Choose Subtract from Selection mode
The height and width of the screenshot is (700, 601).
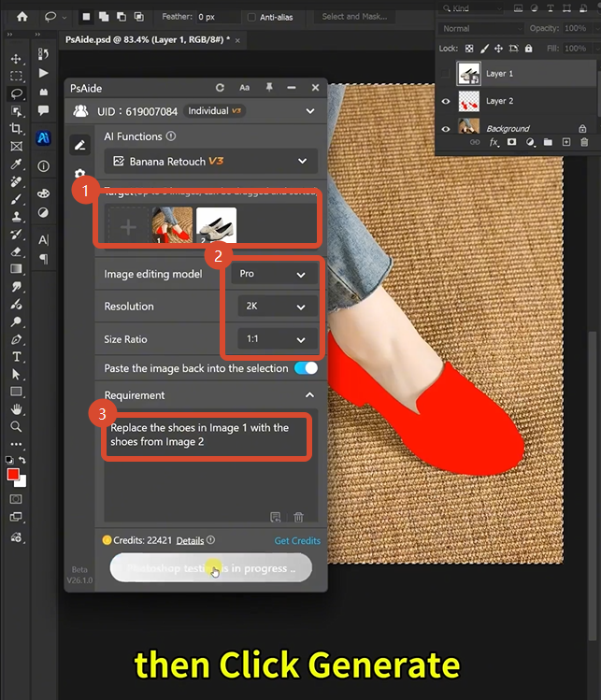[121, 17]
